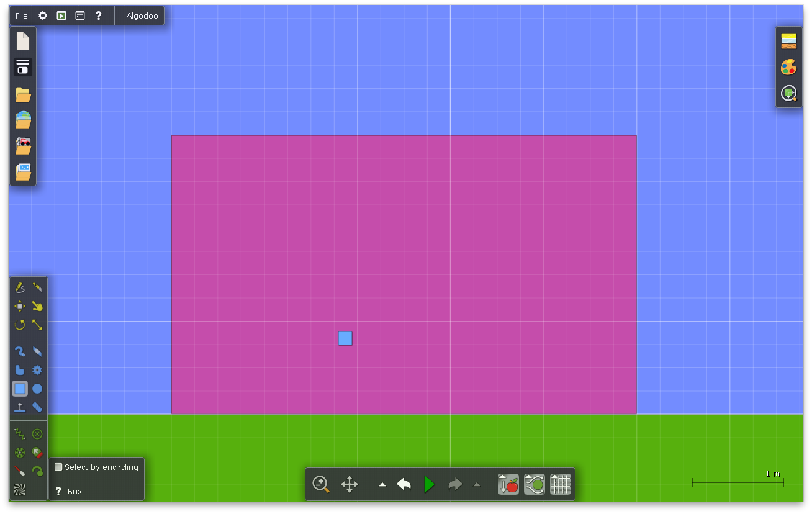Select the Gear tool
Image resolution: width=812 pixels, height=514 pixels.
pos(37,370)
